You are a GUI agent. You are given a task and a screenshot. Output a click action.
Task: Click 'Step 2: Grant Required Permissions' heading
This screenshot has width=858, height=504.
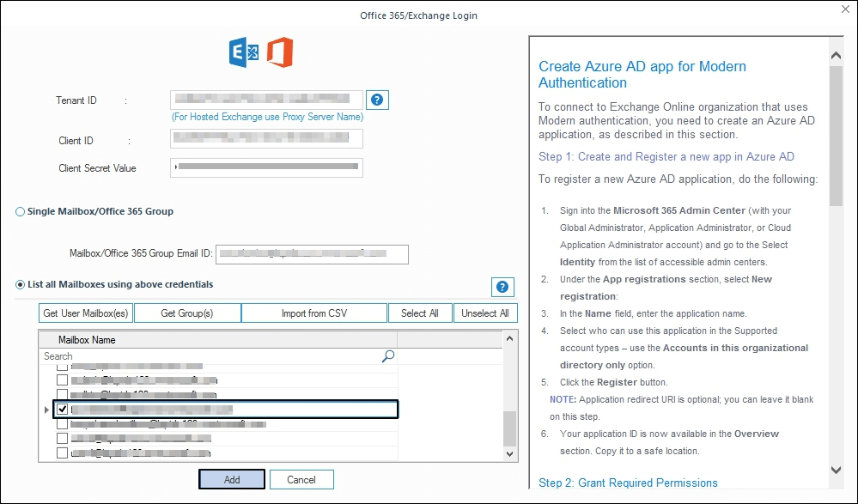tap(628, 483)
